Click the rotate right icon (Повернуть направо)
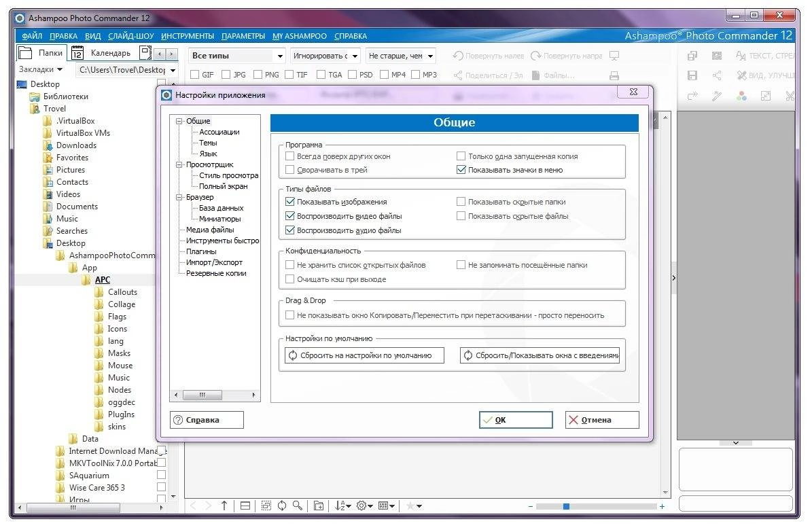The height and width of the screenshot is (532, 812). tap(536, 56)
